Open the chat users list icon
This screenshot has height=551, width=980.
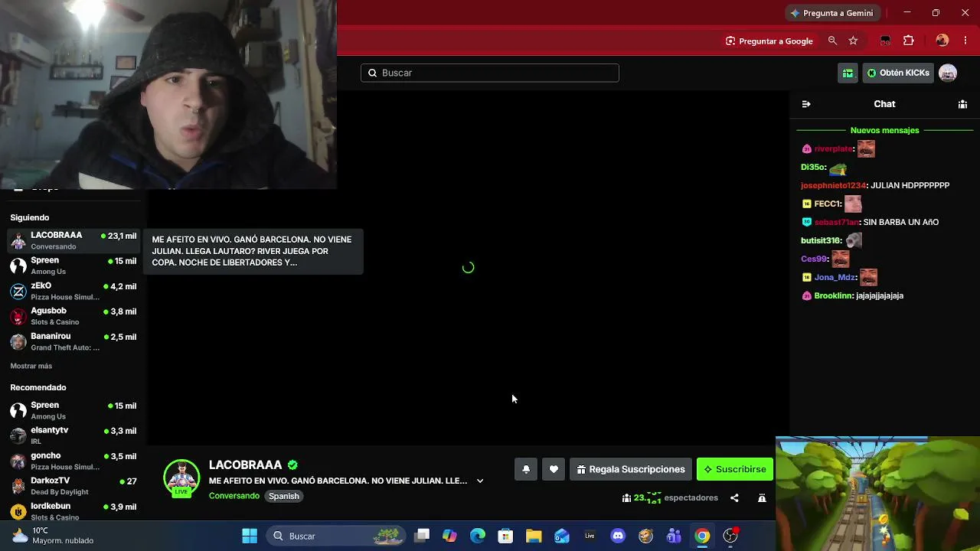coord(962,104)
